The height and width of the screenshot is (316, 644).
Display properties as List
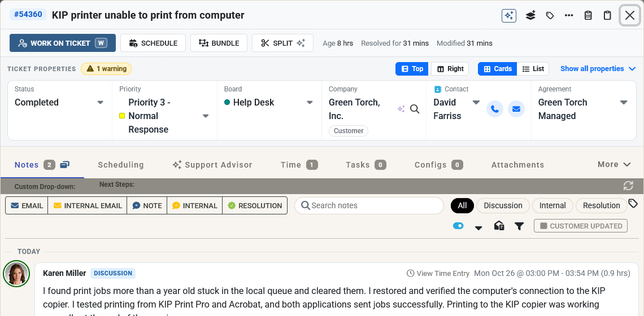(533, 68)
